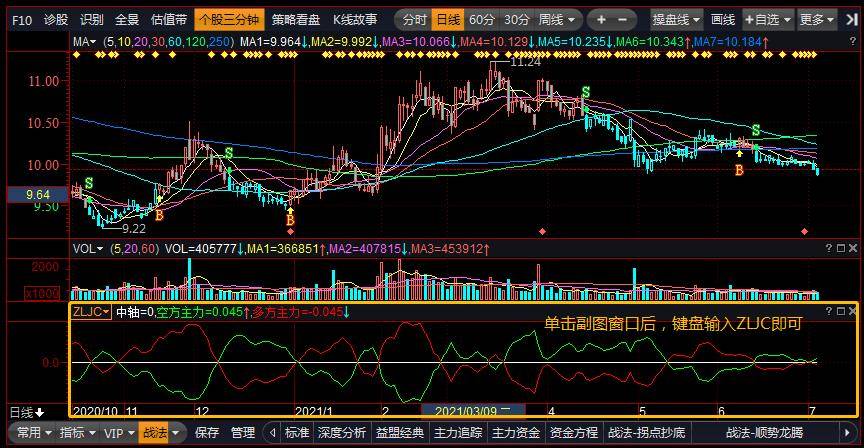Open 周线 period dropdown

pos(557,20)
